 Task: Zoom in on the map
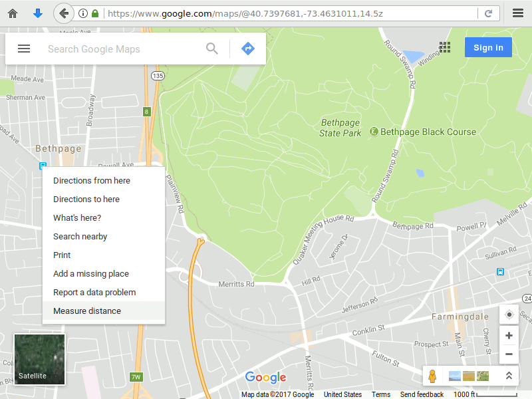509,336
